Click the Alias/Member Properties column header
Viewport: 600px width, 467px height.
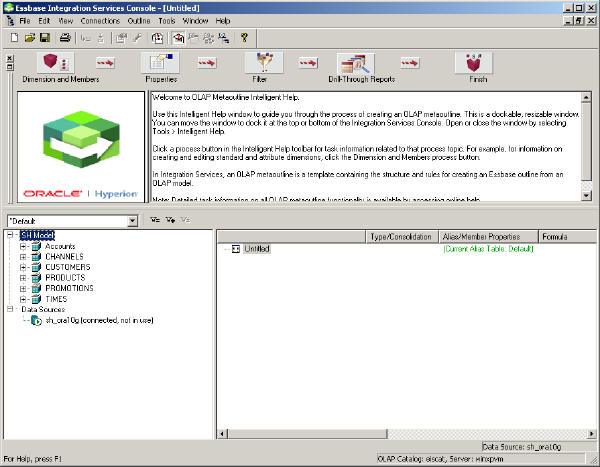tap(488, 237)
